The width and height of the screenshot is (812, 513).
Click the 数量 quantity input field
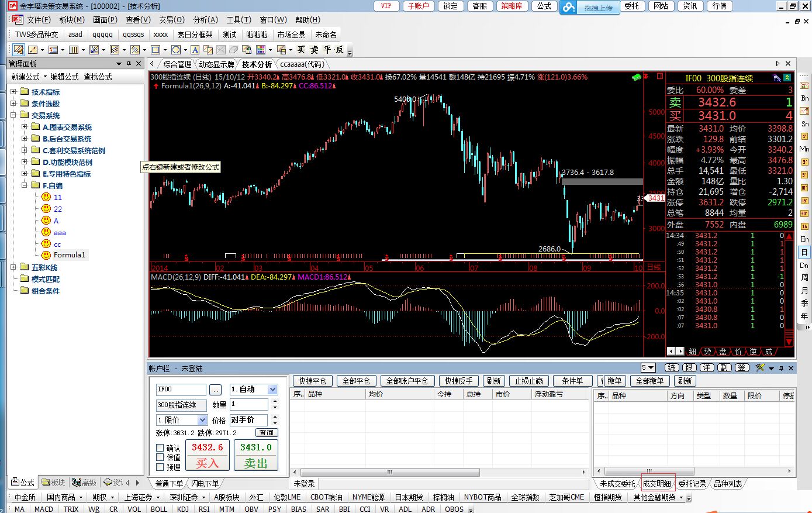point(248,404)
